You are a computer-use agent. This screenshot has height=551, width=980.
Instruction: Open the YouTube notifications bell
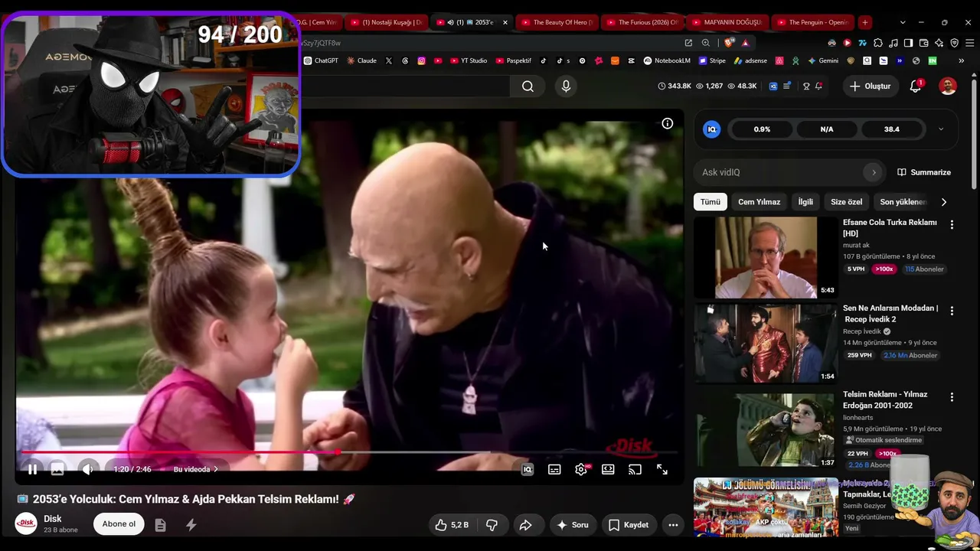click(916, 86)
